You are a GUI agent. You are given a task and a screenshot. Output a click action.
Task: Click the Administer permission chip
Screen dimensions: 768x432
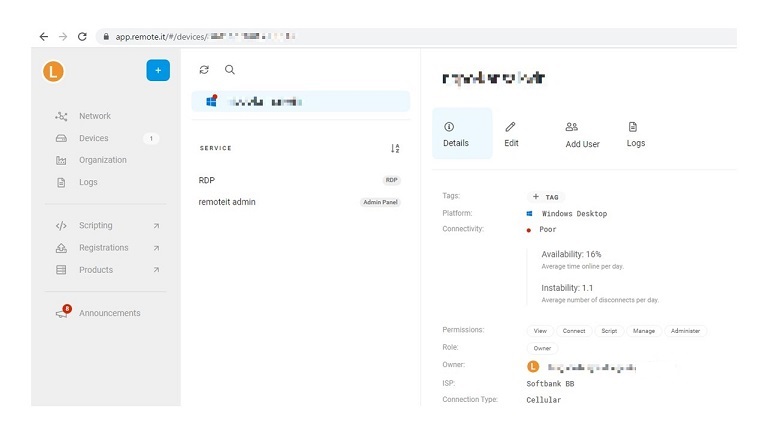pos(685,331)
